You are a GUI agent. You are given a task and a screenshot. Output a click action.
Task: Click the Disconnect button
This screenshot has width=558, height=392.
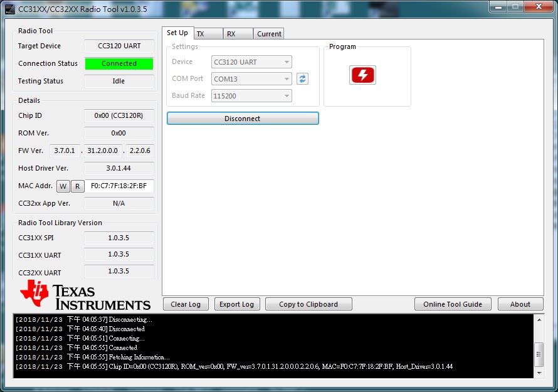(x=243, y=119)
